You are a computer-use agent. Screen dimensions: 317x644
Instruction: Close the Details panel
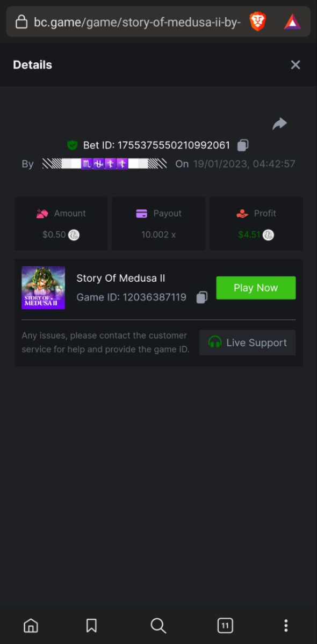(x=296, y=65)
